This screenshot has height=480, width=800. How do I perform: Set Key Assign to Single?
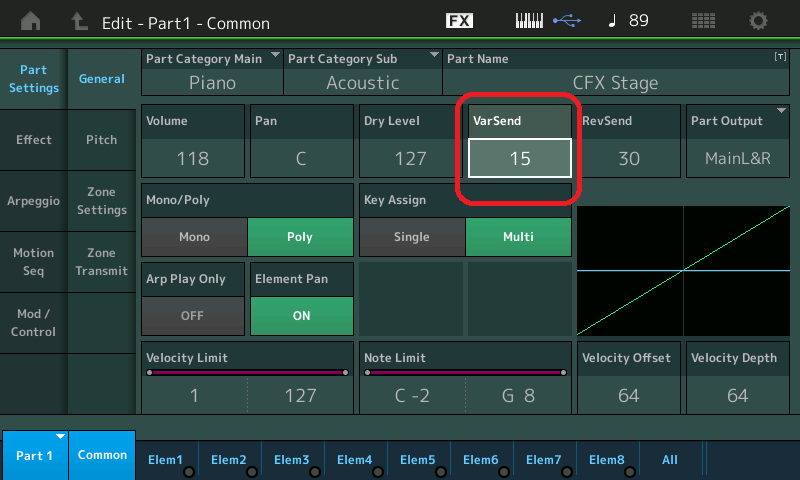coord(411,237)
